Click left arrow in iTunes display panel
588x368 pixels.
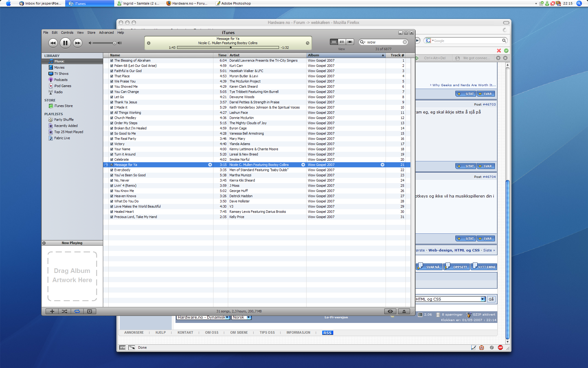click(149, 43)
